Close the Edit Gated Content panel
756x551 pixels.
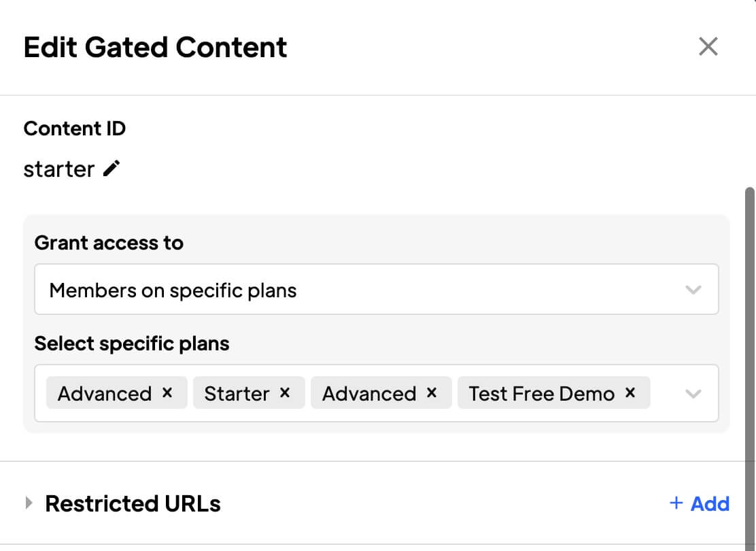pos(708,47)
